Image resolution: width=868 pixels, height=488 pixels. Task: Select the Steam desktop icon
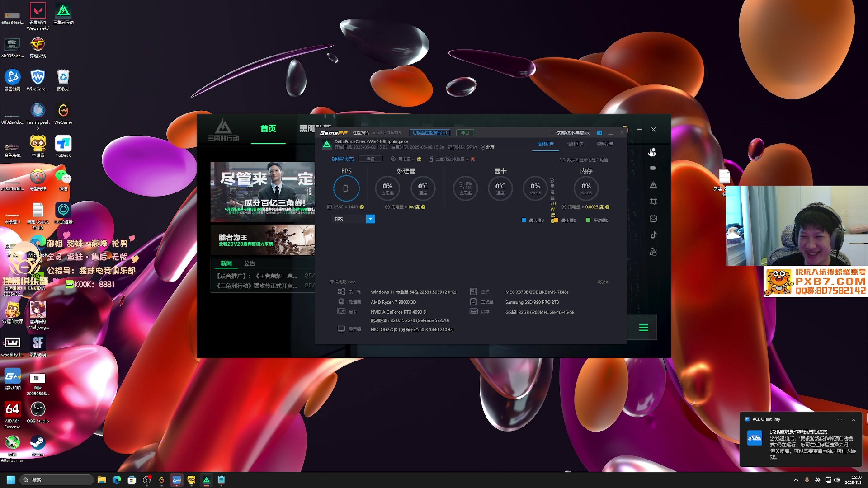pos(38,446)
